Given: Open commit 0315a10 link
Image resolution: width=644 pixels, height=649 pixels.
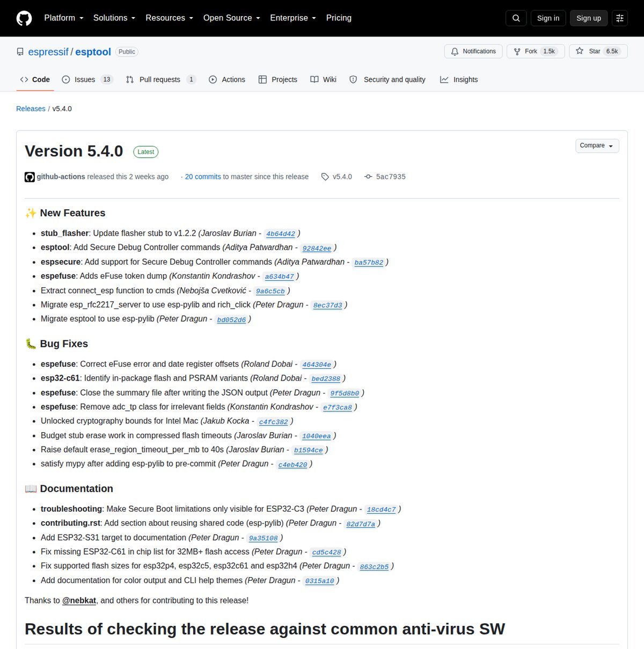Looking at the screenshot, I should [x=320, y=581].
